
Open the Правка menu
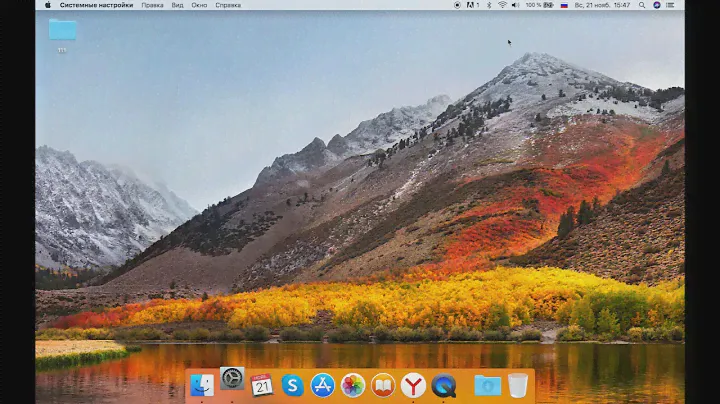click(x=152, y=5)
